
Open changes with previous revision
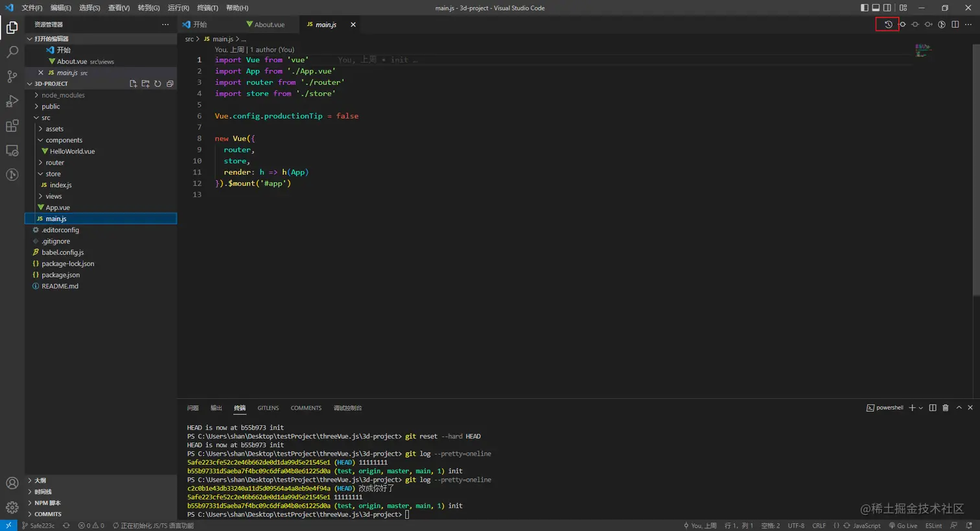point(902,25)
